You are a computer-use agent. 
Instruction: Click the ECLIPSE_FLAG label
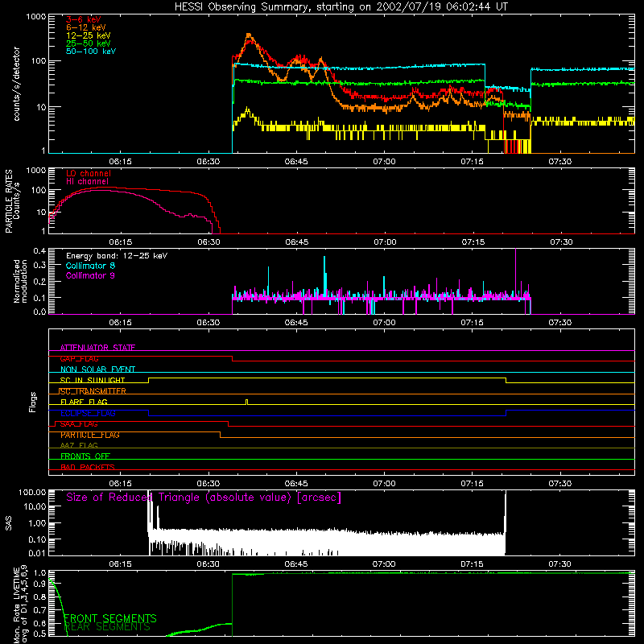pos(88,413)
